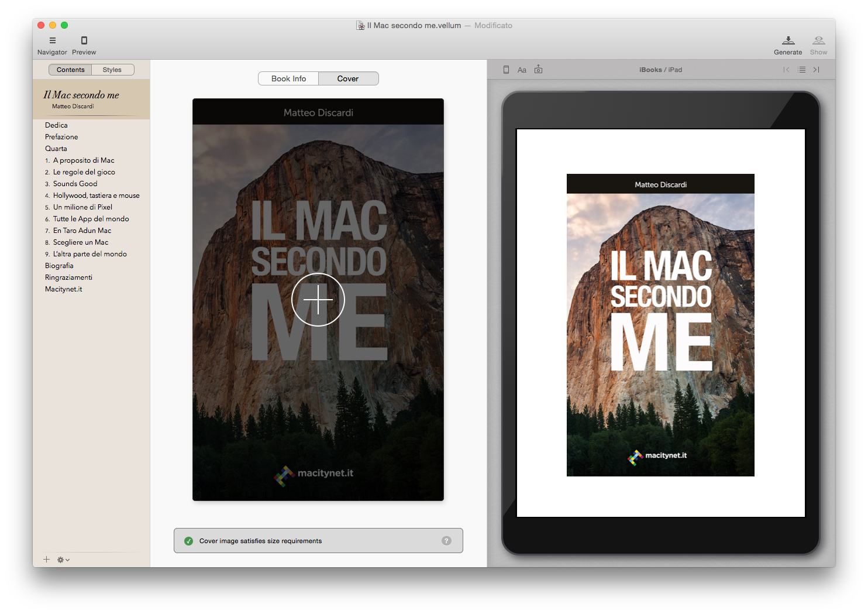Click the preview share/export icon
The width and height of the screenshot is (868, 614).
[x=538, y=69]
